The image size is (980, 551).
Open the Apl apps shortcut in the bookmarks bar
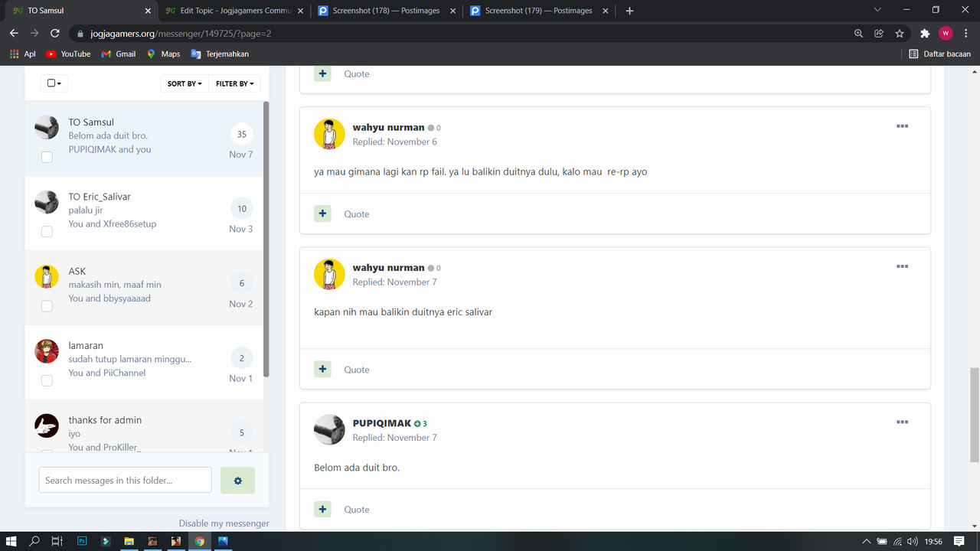pos(22,54)
